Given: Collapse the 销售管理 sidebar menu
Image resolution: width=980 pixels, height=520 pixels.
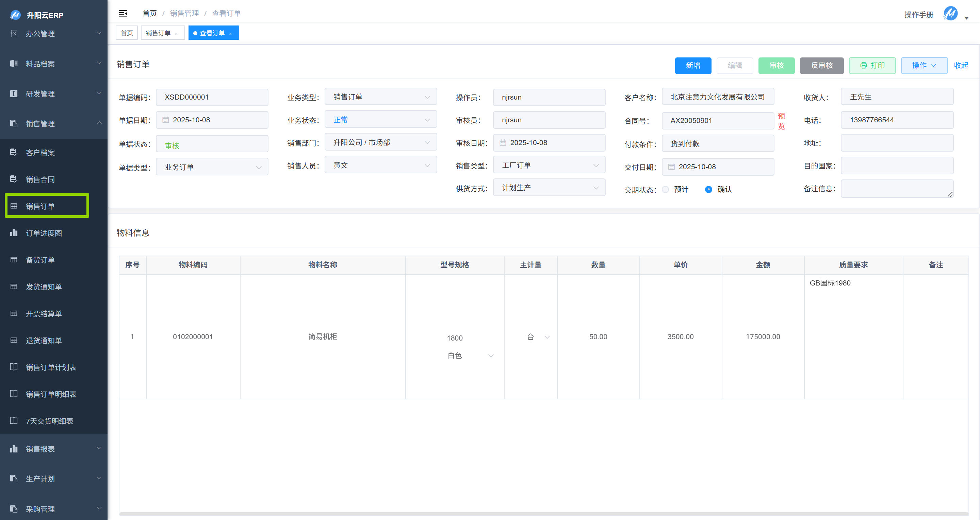Looking at the screenshot, I should pos(53,123).
